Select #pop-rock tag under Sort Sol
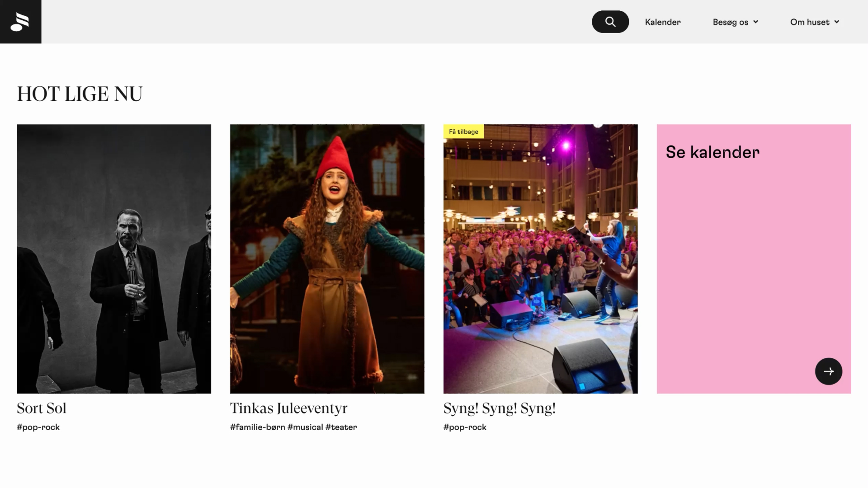 (38, 427)
